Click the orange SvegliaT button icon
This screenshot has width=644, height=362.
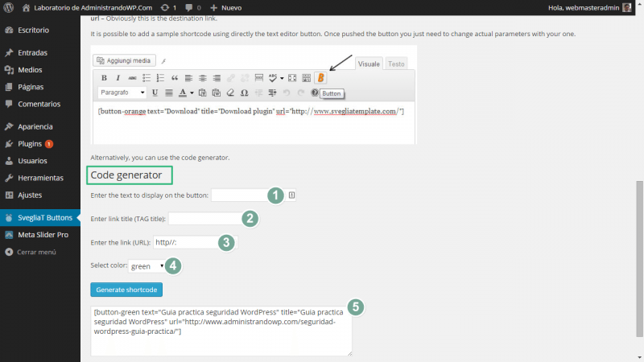point(320,77)
